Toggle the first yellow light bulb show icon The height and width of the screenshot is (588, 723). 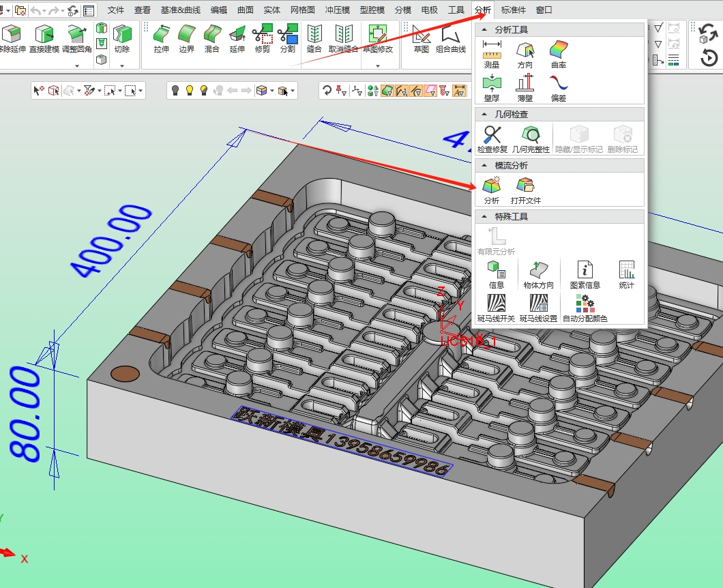pyautogui.click(x=190, y=91)
